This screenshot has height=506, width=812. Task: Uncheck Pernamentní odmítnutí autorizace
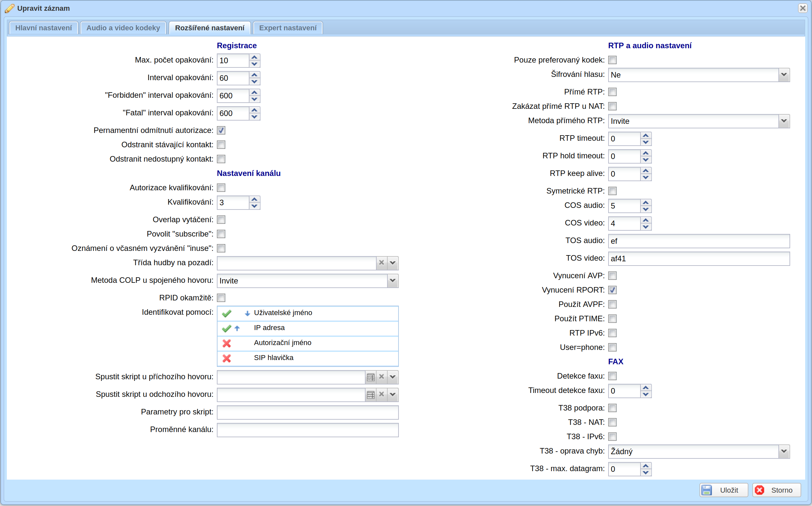(221, 130)
